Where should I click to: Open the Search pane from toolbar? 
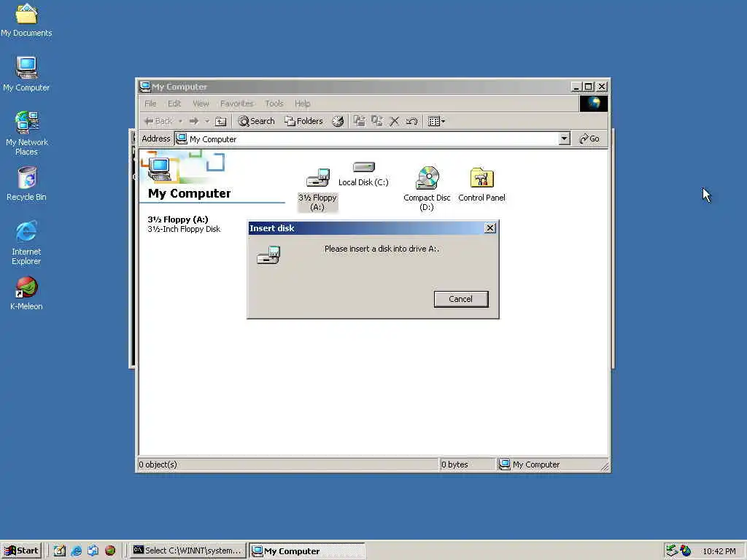click(256, 122)
